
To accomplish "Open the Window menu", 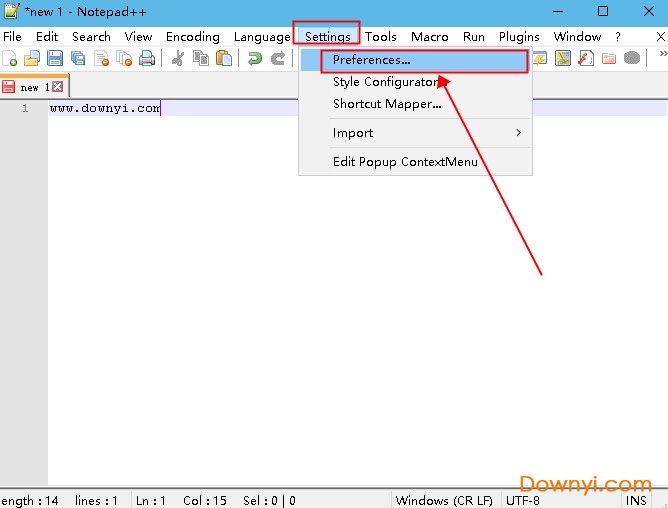I will pos(577,37).
